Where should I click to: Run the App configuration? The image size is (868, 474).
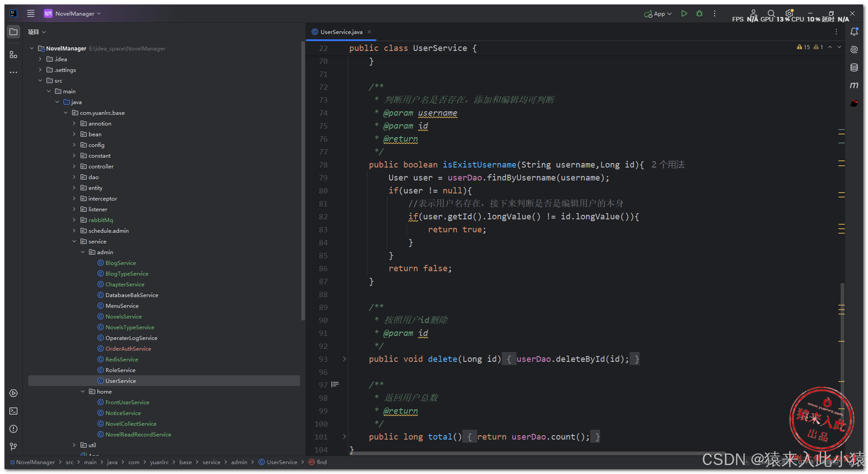[684, 13]
